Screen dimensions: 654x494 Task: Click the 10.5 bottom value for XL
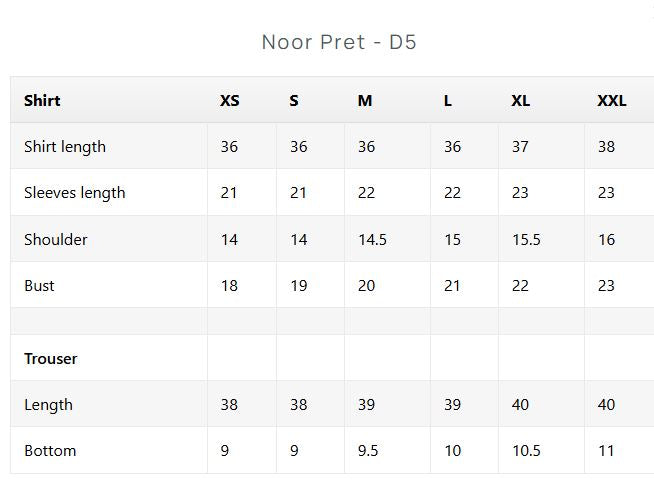coord(526,451)
